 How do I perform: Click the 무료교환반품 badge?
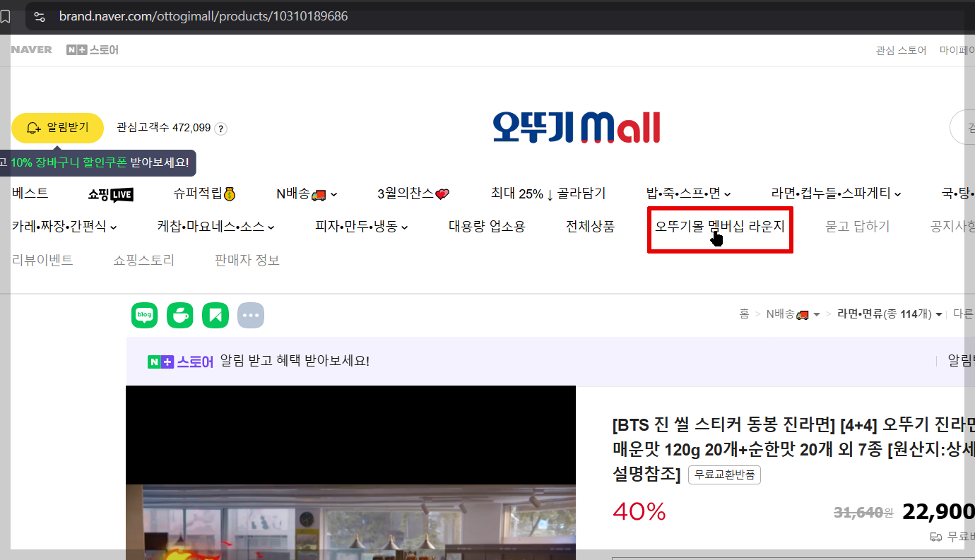click(x=724, y=475)
